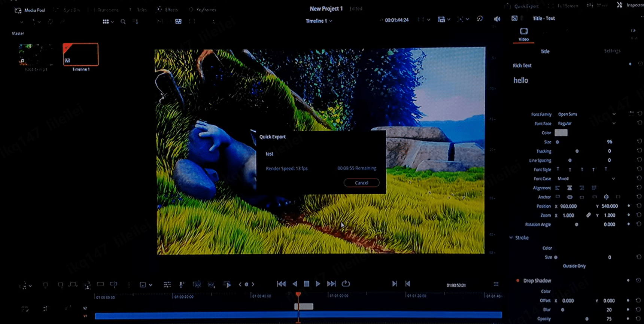Click the next keyframe arrow in timeline toolbar
The image size is (644, 324).
(253, 284)
